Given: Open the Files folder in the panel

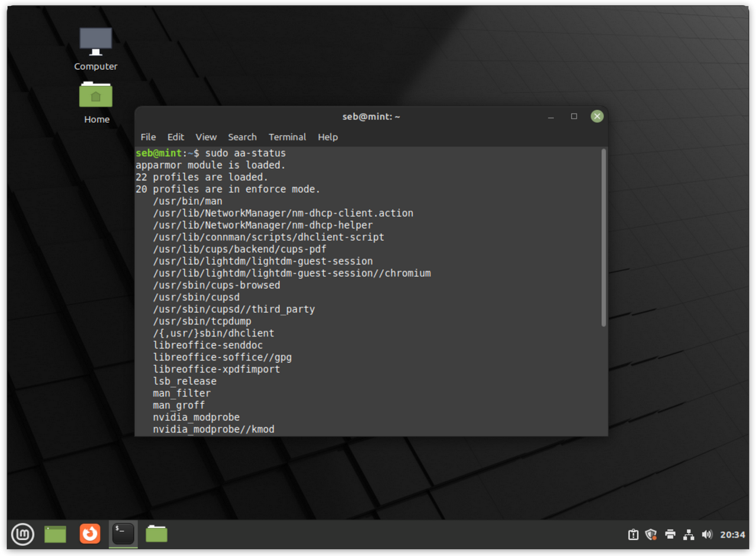Looking at the screenshot, I should coord(157,534).
